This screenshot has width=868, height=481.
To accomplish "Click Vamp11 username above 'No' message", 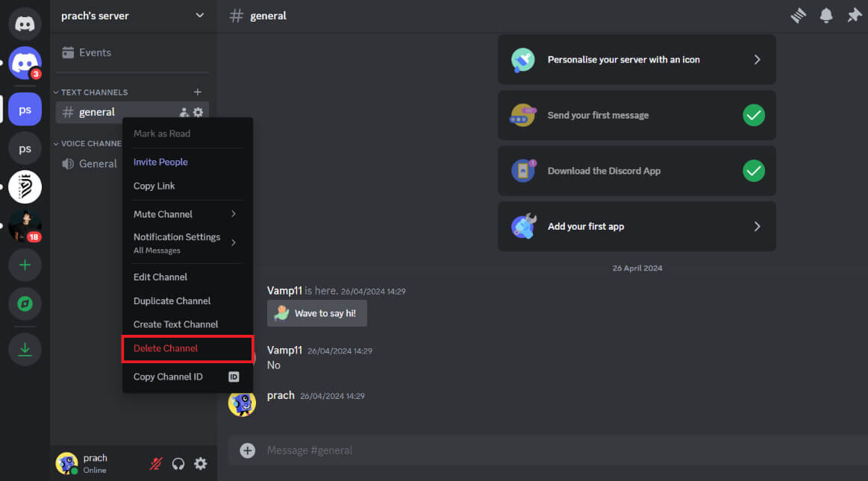I will click(x=284, y=350).
